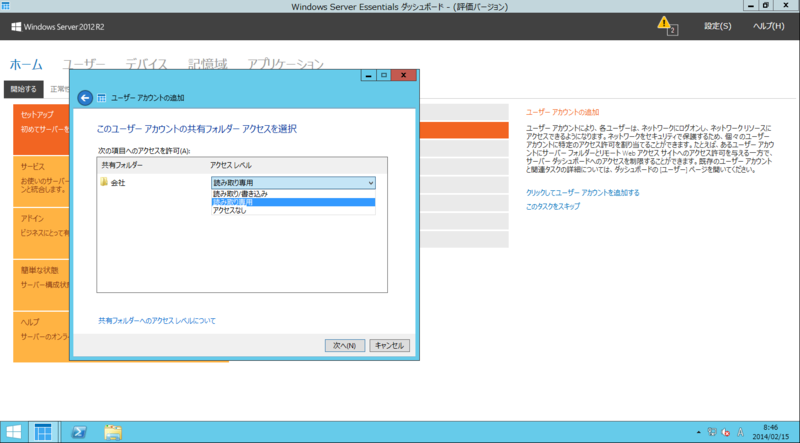Switch to the 記憶域 tab

coord(208,65)
